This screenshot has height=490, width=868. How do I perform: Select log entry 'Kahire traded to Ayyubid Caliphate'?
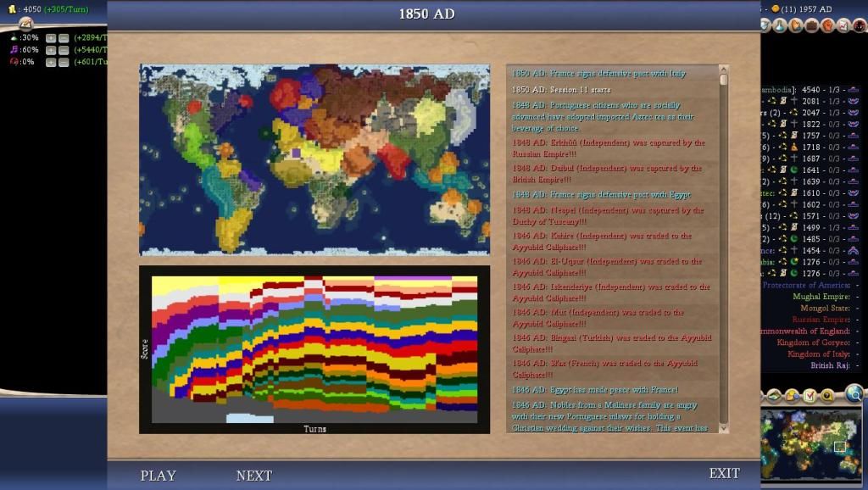pyautogui.click(x=612, y=241)
